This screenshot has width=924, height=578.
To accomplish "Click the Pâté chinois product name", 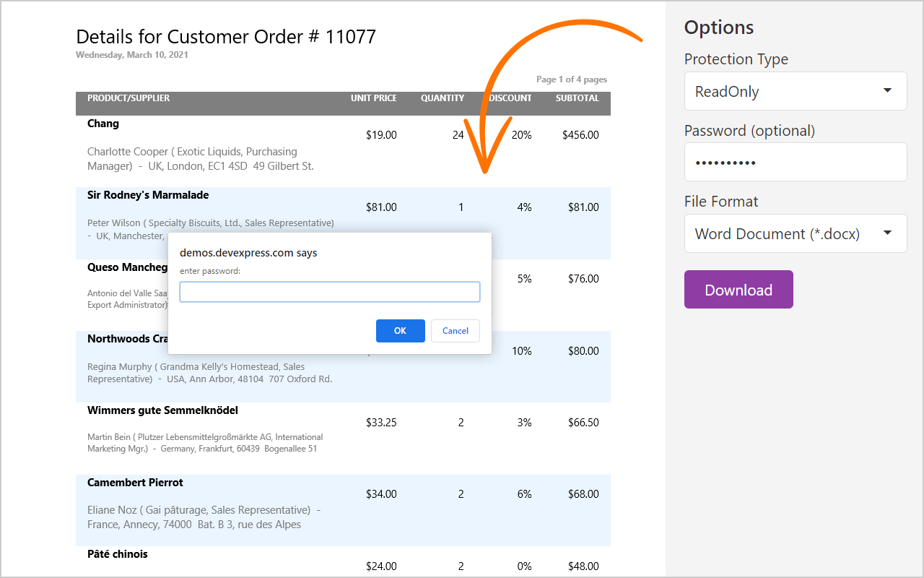I will pos(117,554).
